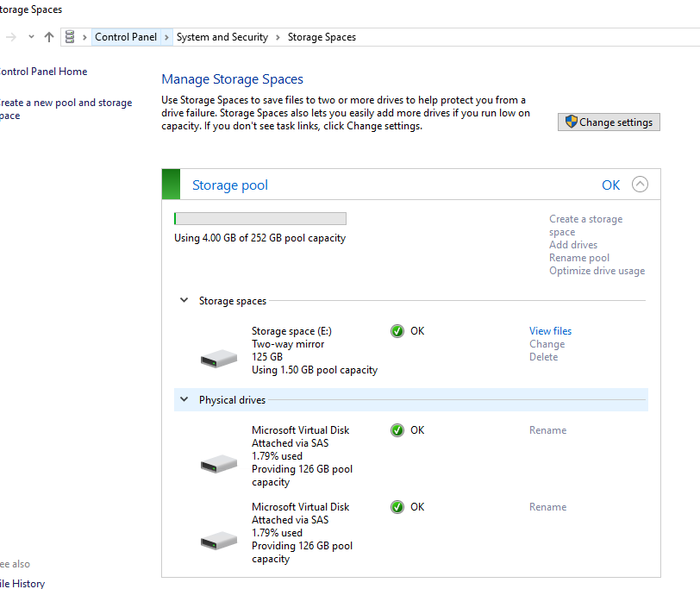Create a new pool and storage space

point(66,109)
